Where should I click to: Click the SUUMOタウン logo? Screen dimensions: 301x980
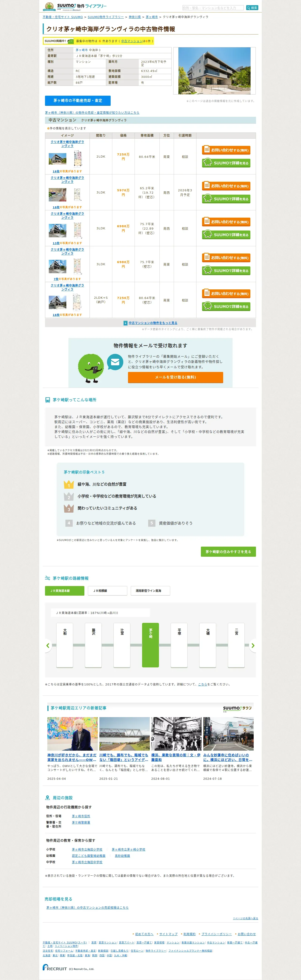(x=237, y=709)
